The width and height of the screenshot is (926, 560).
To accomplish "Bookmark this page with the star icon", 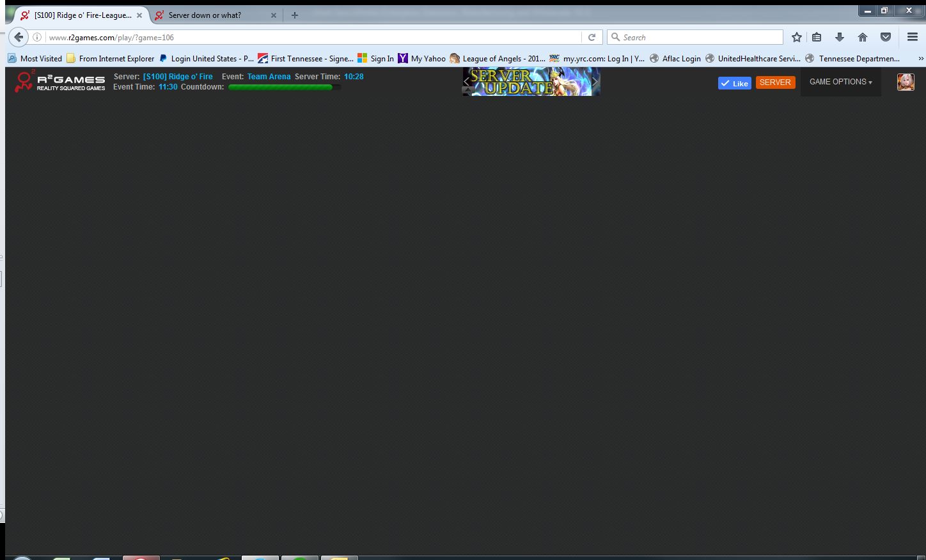I will (x=796, y=37).
